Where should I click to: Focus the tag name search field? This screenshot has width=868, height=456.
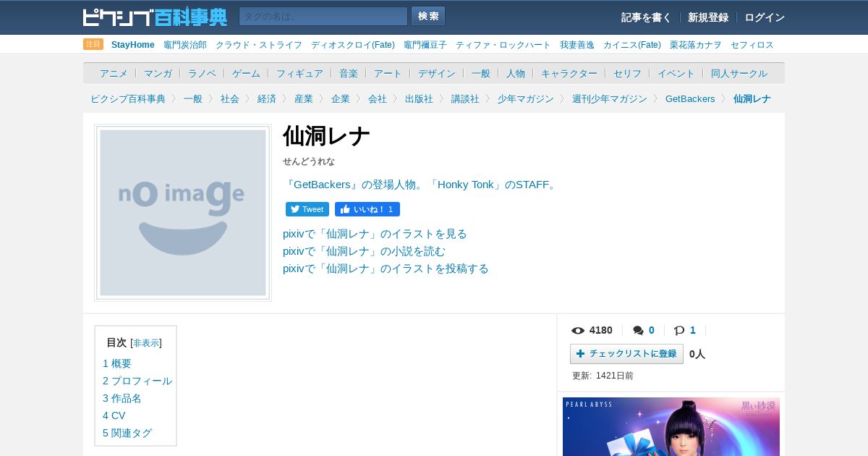point(323,17)
